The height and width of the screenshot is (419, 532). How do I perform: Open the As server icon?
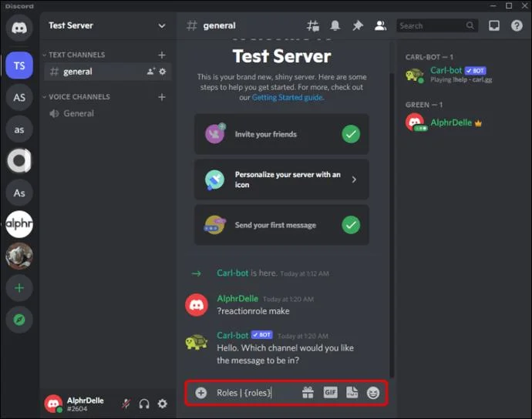19,193
